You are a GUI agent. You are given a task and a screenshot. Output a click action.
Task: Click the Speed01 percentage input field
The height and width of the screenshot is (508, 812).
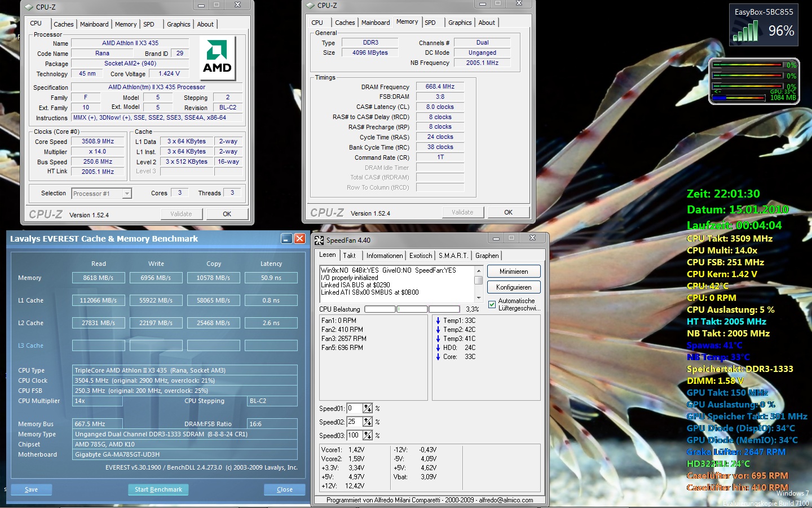pos(355,408)
